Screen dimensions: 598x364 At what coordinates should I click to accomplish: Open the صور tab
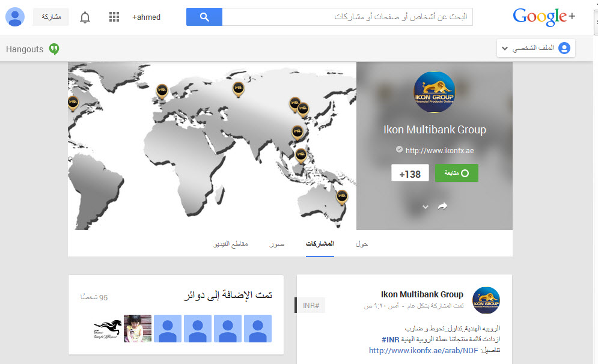(x=277, y=244)
